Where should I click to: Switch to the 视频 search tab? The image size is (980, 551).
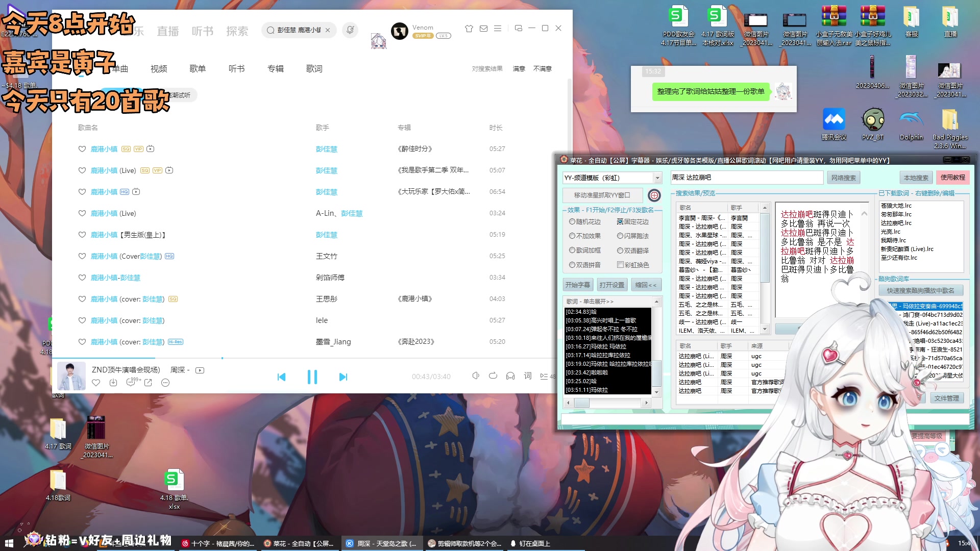(x=158, y=68)
